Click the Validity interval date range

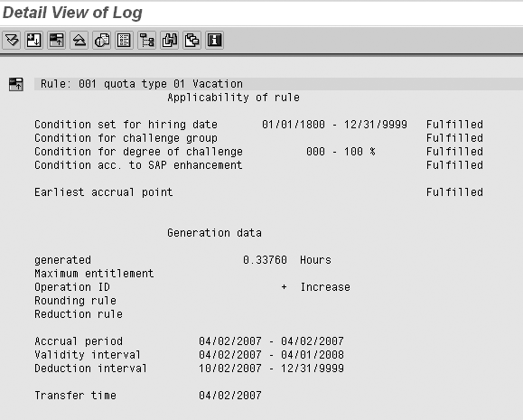click(x=271, y=355)
